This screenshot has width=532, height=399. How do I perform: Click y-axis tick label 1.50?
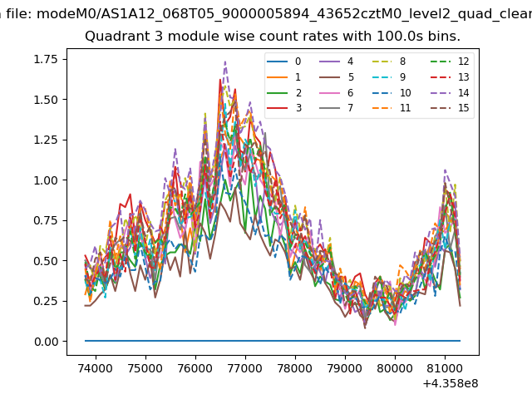click(46, 100)
